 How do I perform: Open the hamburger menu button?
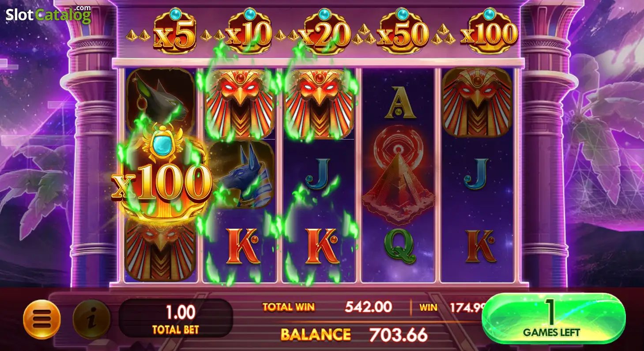tap(41, 319)
